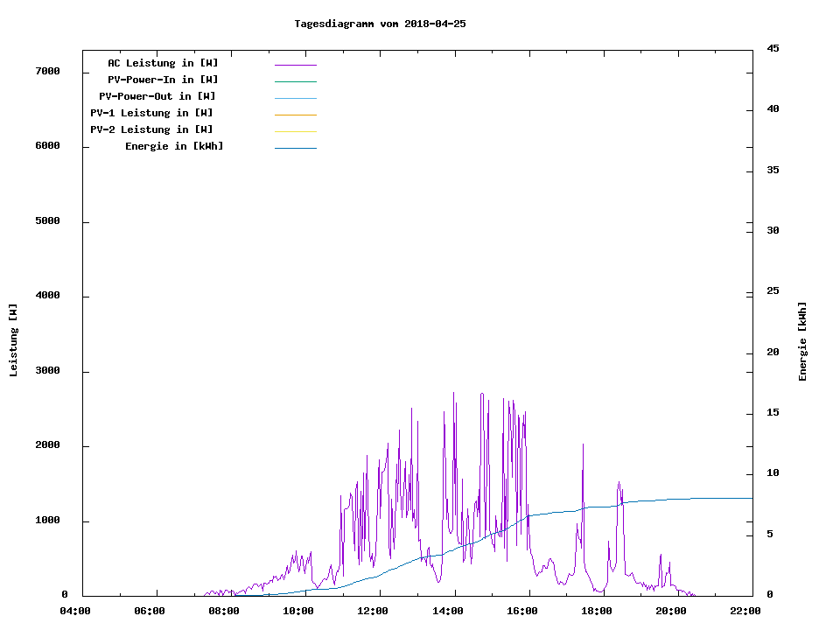Click the purple AC Leistung legend line
The width and height of the screenshot is (840, 630).
pyautogui.click(x=295, y=65)
